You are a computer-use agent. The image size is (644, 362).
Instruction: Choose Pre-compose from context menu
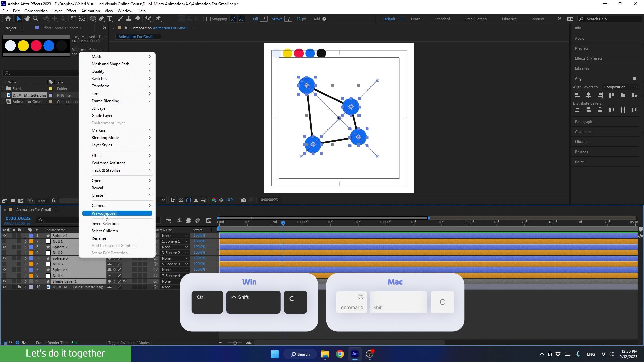pos(105,213)
